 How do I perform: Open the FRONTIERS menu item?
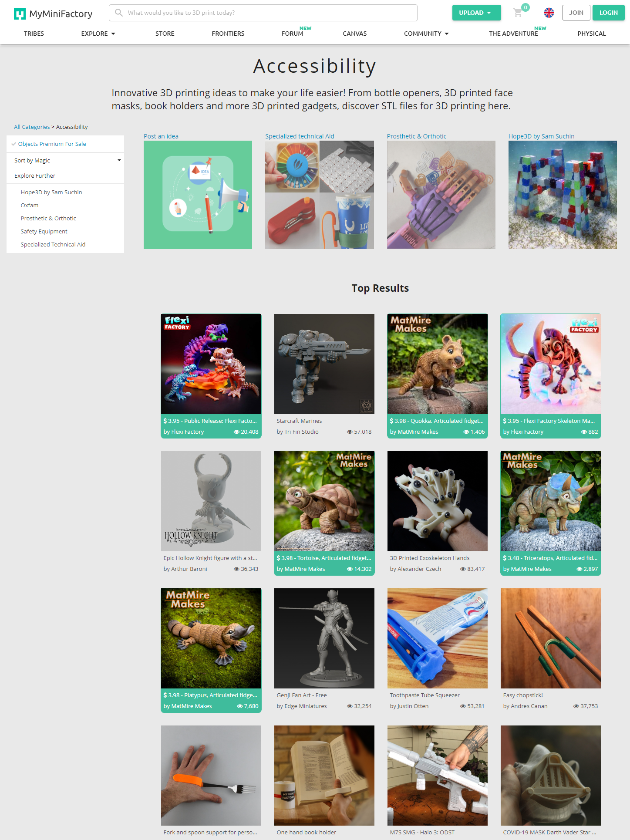(x=228, y=34)
